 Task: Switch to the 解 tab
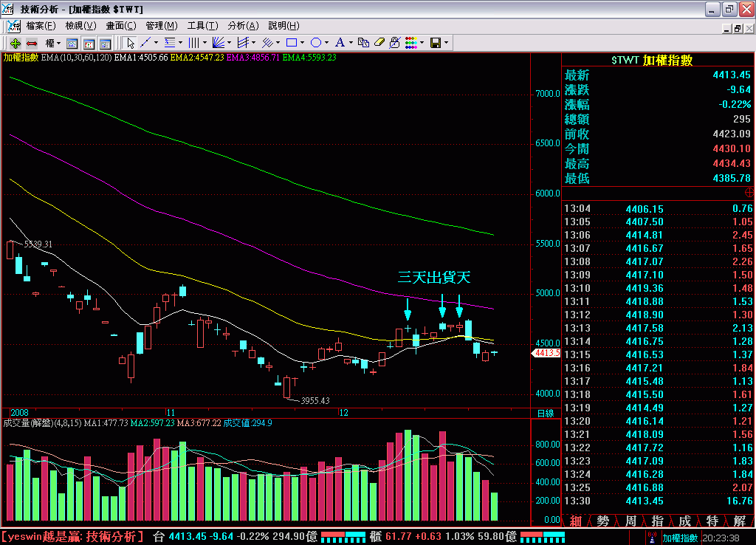click(x=739, y=521)
